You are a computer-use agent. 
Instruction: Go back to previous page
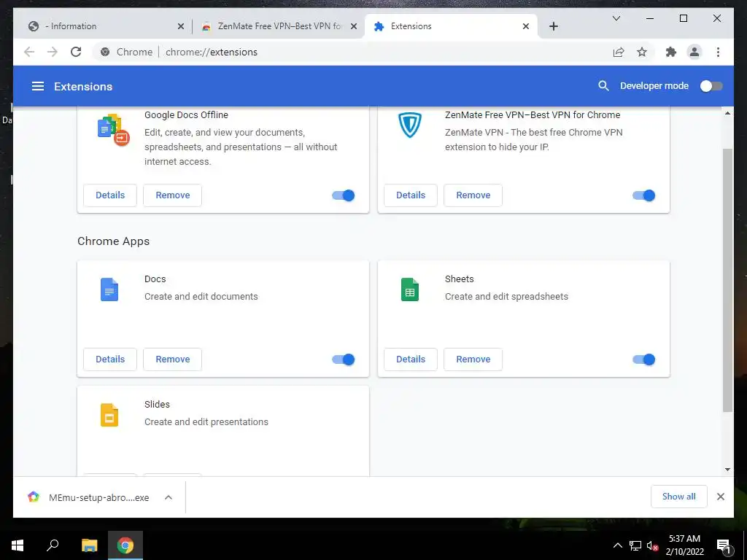click(29, 52)
